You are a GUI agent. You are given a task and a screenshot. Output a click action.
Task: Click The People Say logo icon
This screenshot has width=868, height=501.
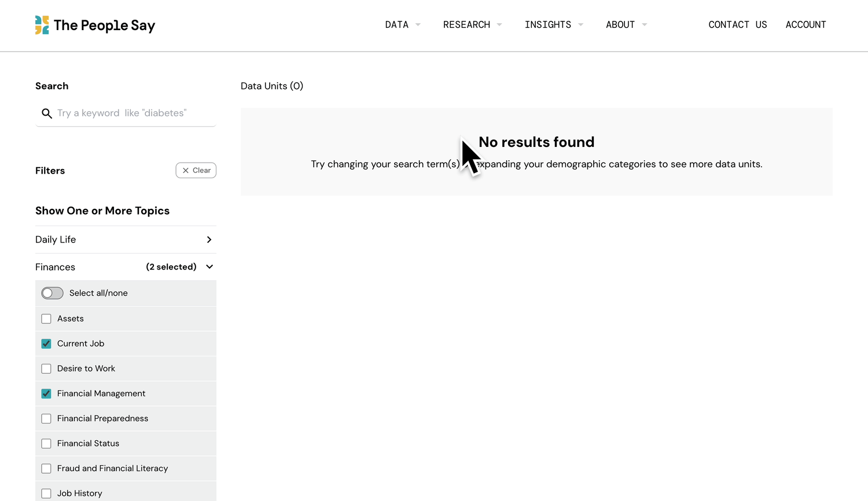coord(42,25)
